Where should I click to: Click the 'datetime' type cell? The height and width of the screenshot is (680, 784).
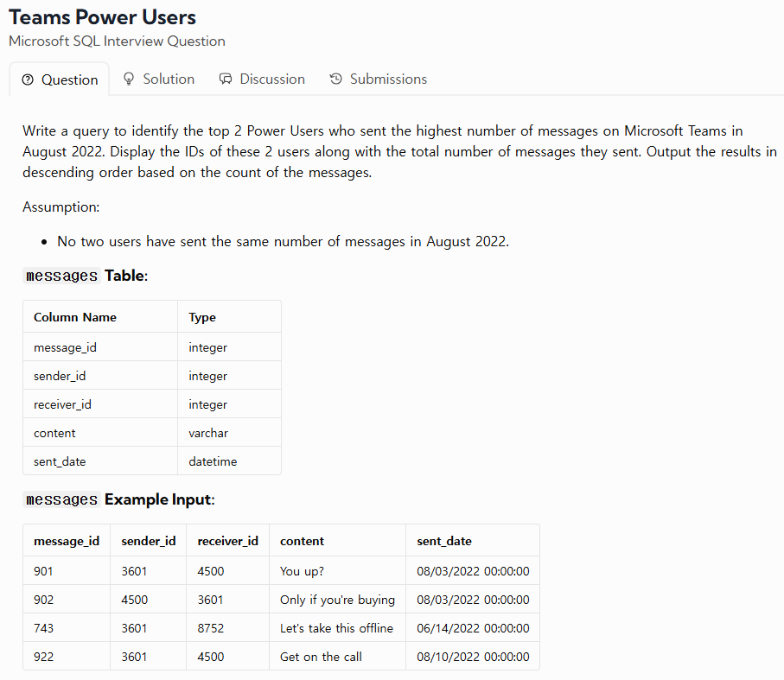click(230, 461)
